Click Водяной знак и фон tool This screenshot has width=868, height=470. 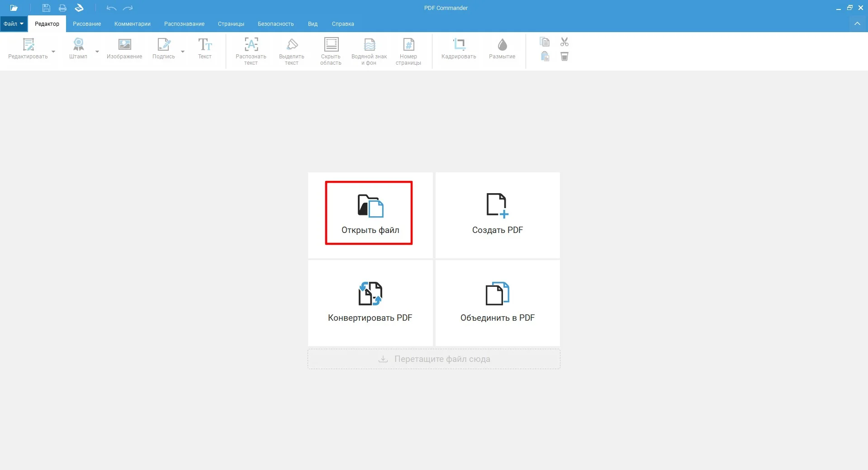(369, 51)
